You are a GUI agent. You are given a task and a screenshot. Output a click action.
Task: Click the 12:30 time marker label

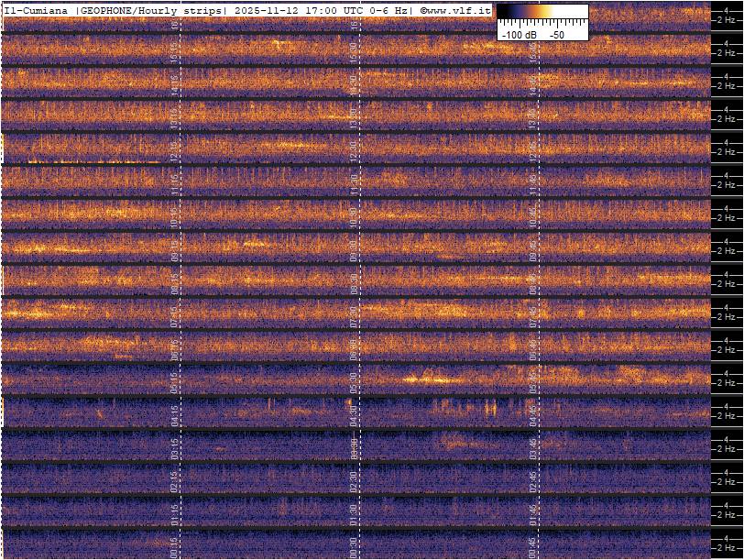[x=355, y=148]
